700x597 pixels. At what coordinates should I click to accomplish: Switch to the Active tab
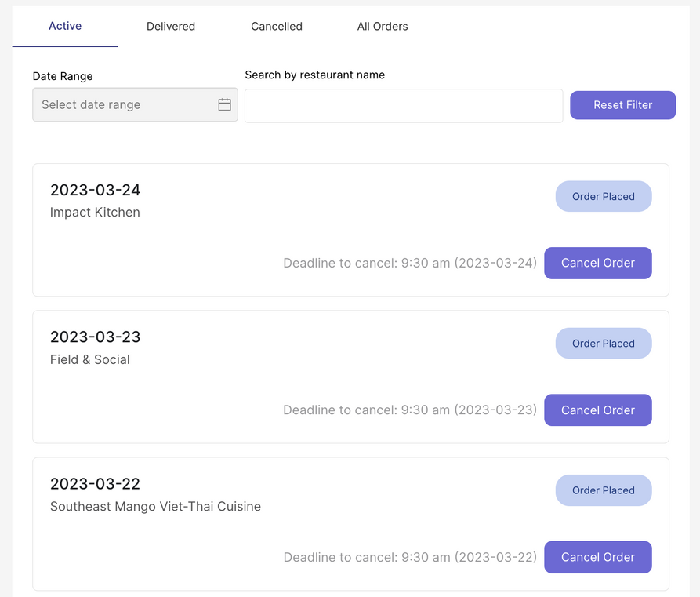pyautogui.click(x=65, y=26)
